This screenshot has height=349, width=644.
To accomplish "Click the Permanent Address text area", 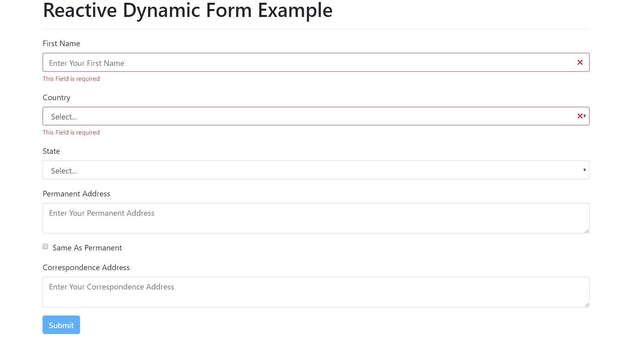I will pyautogui.click(x=276, y=218).
